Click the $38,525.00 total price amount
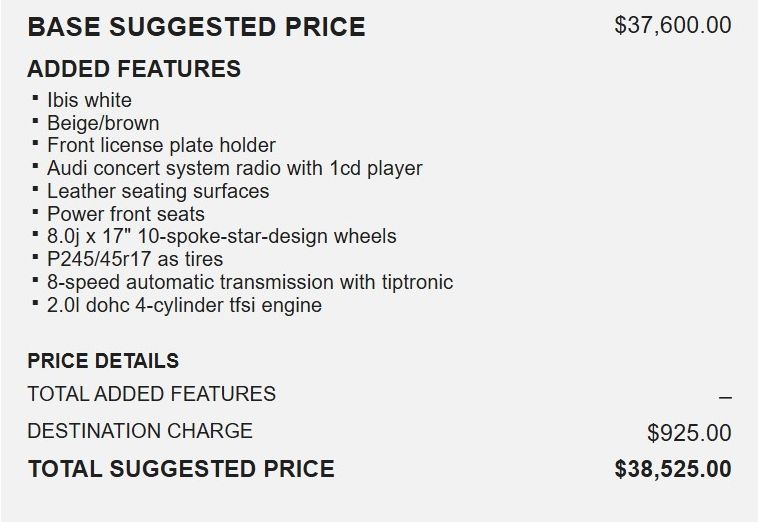 tap(673, 468)
